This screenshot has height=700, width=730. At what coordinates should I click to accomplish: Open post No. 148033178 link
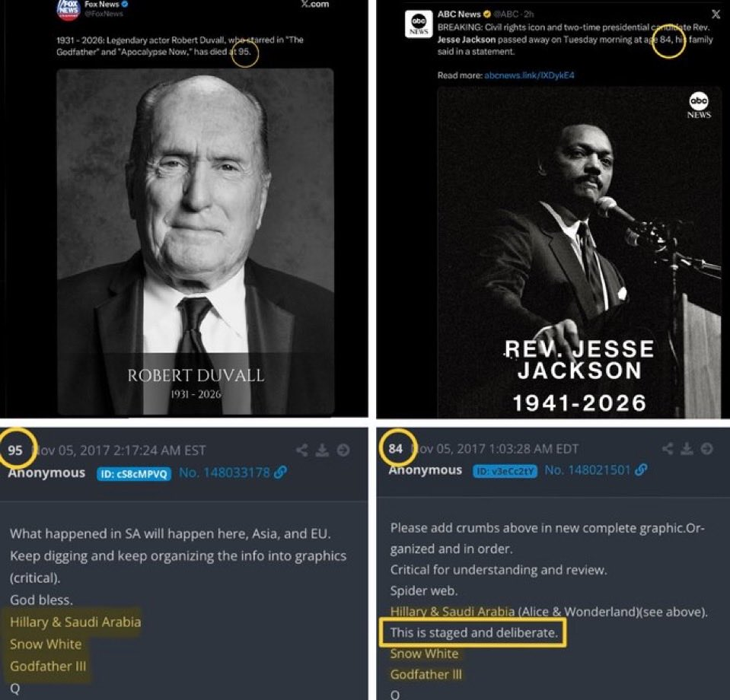pos(225,473)
